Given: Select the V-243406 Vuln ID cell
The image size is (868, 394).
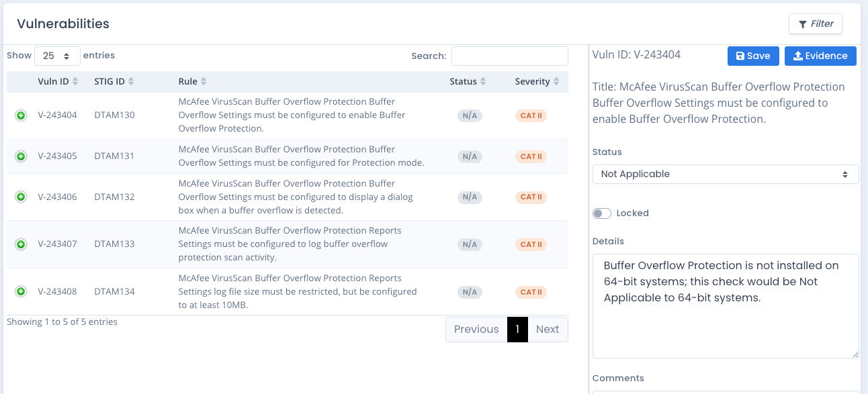Looking at the screenshot, I should tap(57, 197).
